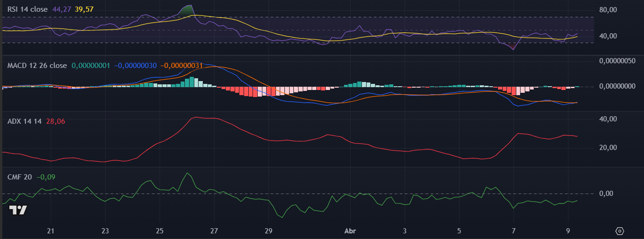The image size is (644, 239).
Task: Click date 25 on the time axis
Action: point(160,231)
